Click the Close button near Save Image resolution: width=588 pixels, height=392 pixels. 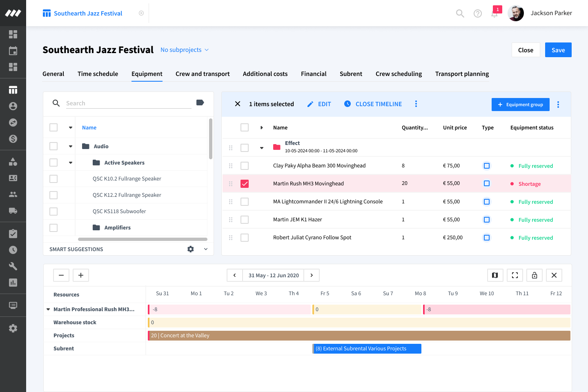pyautogui.click(x=526, y=50)
